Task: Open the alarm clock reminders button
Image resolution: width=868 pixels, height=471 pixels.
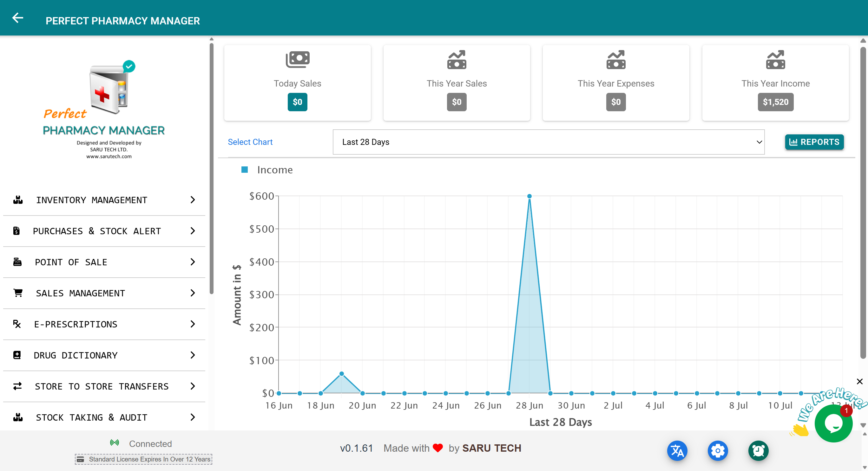Action: tap(759, 450)
